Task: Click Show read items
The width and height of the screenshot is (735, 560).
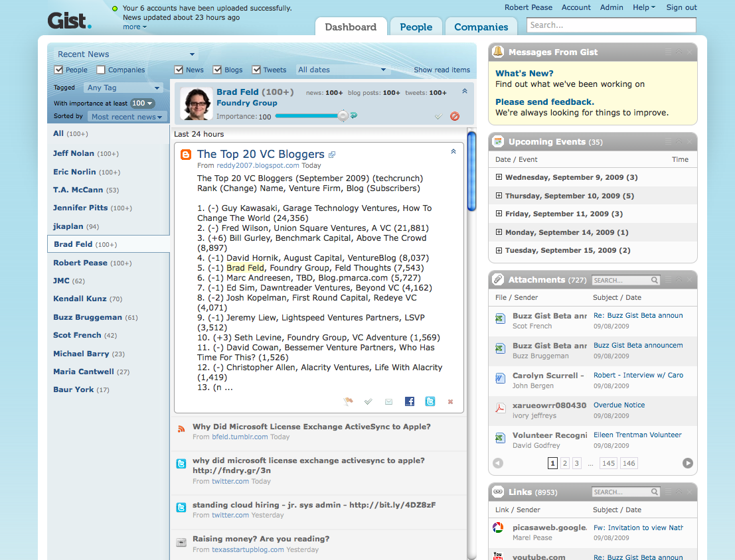Action: coord(442,70)
